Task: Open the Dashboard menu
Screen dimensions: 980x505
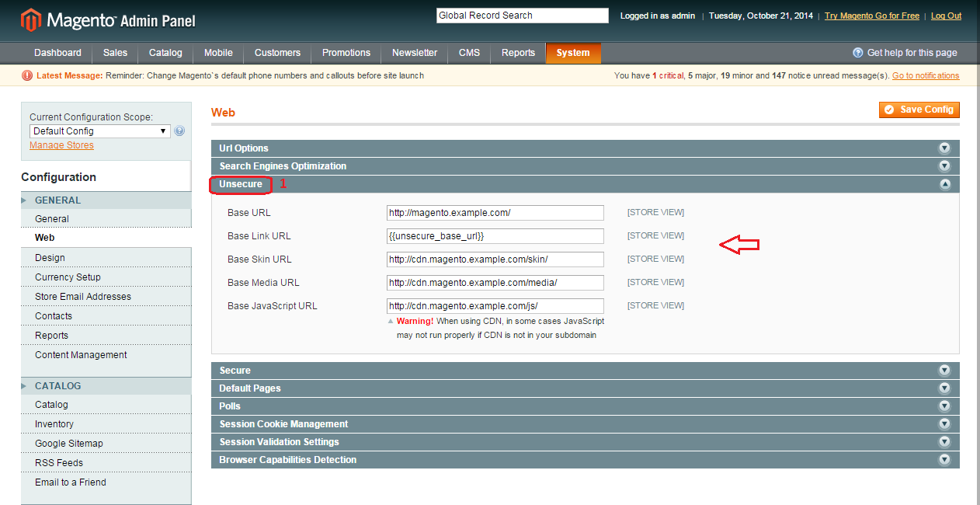Action: pyautogui.click(x=57, y=53)
